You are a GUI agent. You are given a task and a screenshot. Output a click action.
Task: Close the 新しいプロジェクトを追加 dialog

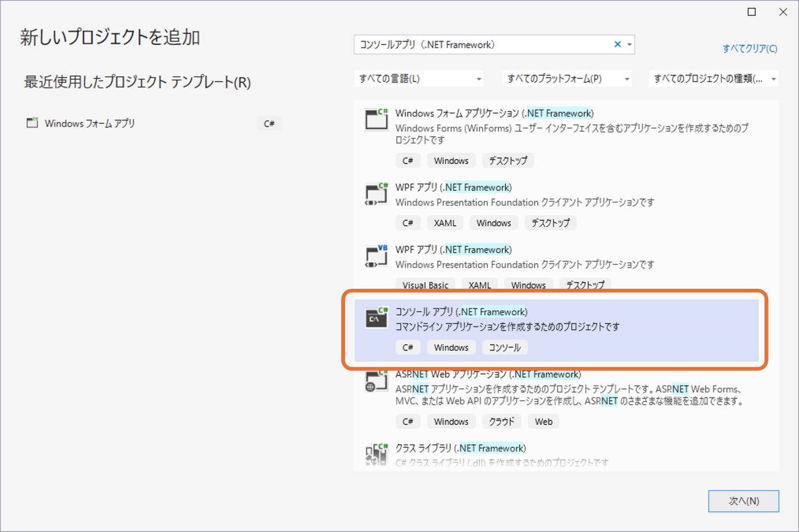click(x=783, y=12)
